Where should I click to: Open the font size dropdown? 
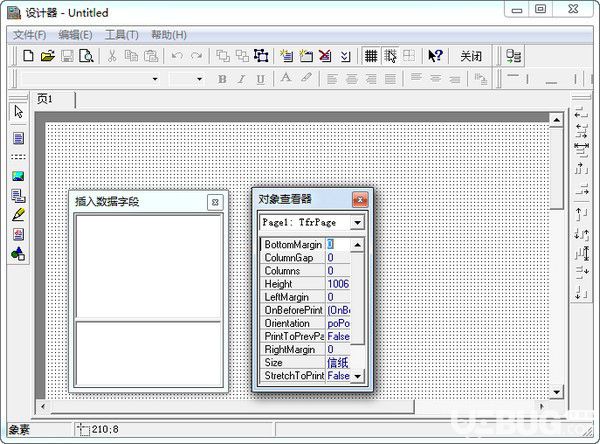199,79
